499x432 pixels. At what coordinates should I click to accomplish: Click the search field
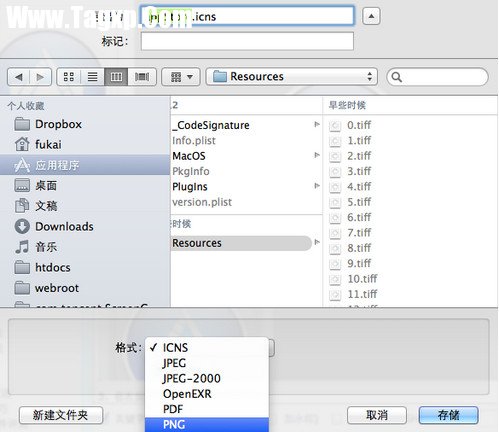pyautogui.click(x=437, y=77)
